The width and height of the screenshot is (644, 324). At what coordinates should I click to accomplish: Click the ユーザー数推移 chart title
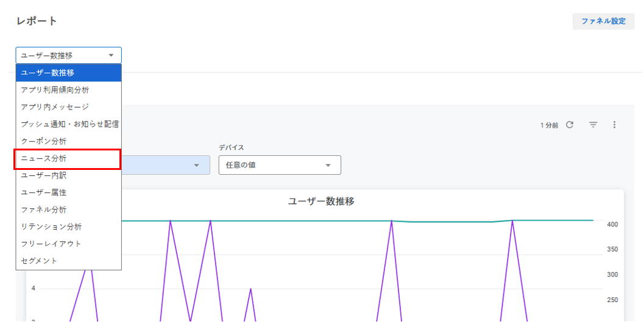pyautogui.click(x=321, y=201)
